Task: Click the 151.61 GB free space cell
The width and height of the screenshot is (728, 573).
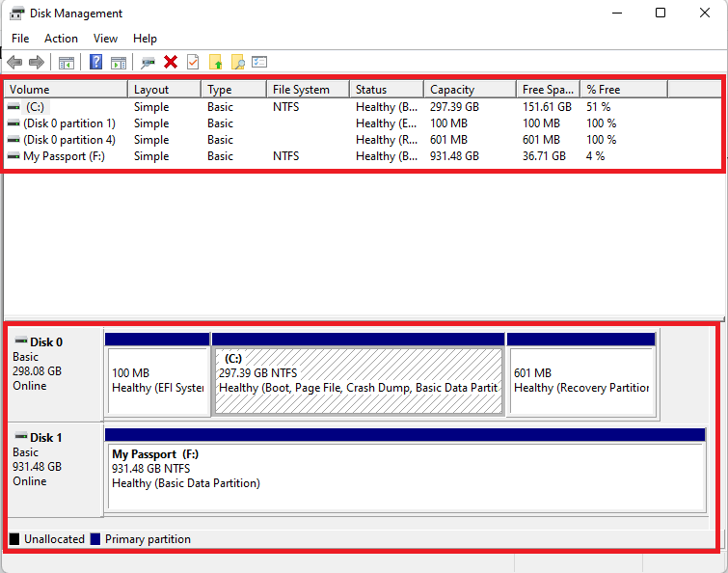Action: 547,107
